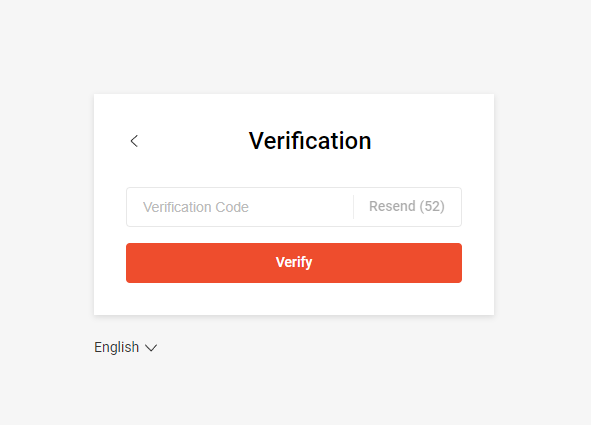Click the Resend (52) countdown button
Screen dimensions: 591x425
click(x=407, y=206)
